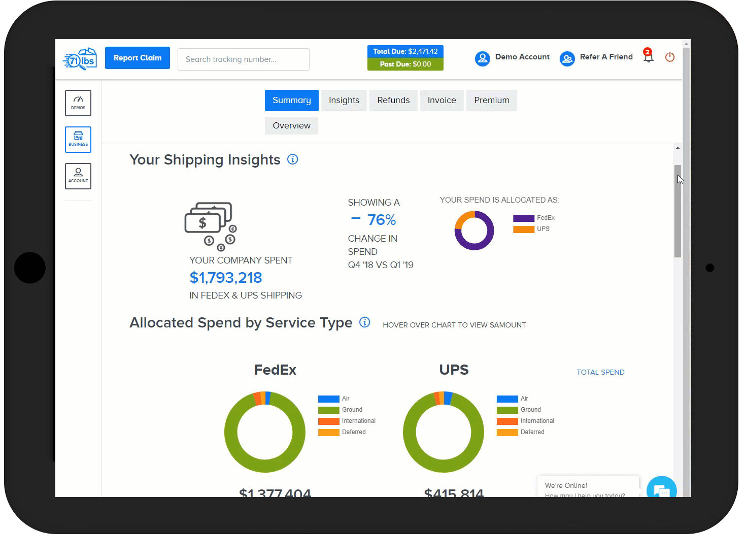Click info icon beside Allocated Spend heading
The width and height of the screenshot is (746, 560).
365,322
